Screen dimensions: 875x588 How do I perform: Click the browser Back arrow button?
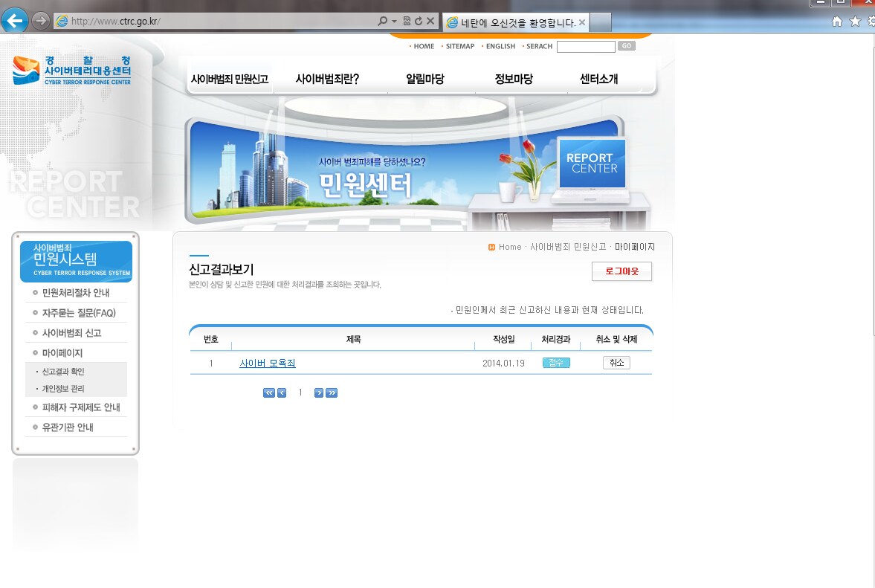tap(15, 22)
